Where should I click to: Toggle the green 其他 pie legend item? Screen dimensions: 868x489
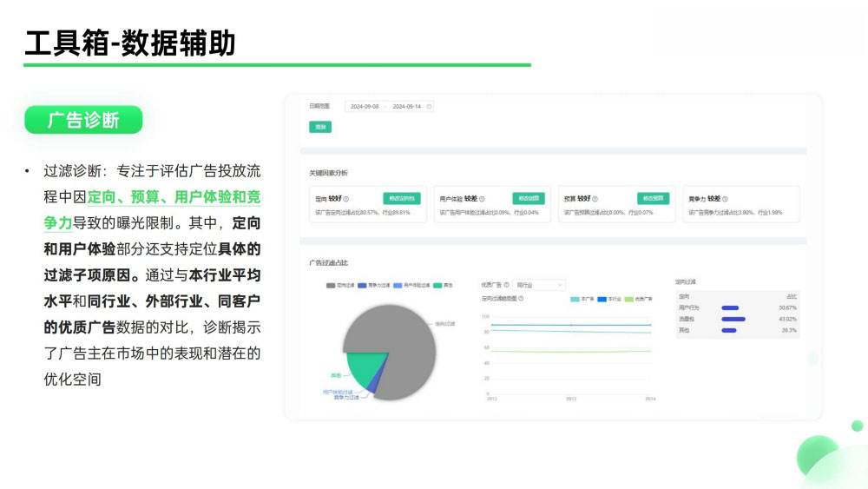[443, 285]
